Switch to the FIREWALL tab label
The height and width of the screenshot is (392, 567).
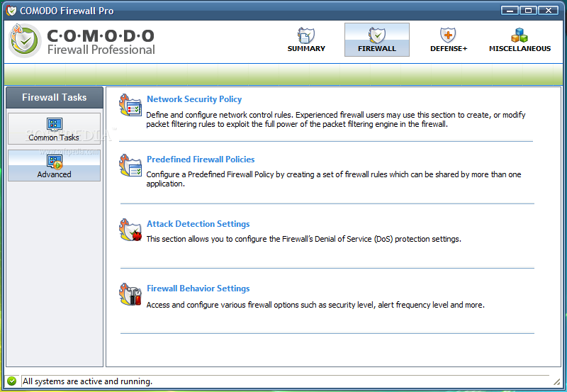pos(377,48)
